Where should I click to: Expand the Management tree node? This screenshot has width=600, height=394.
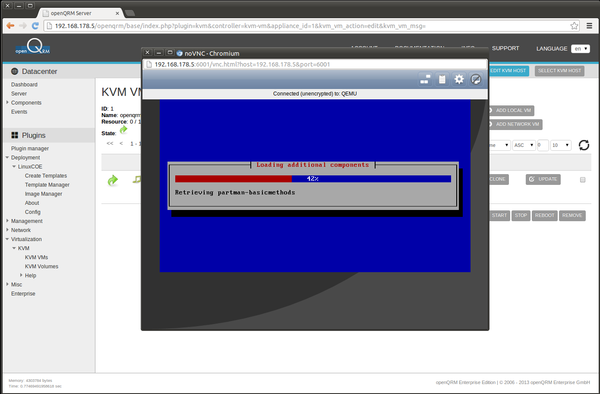pos(7,221)
